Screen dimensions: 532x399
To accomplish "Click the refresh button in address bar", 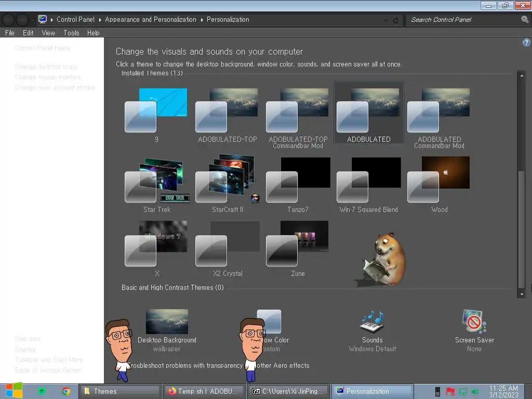I will [x=395, y=20].
